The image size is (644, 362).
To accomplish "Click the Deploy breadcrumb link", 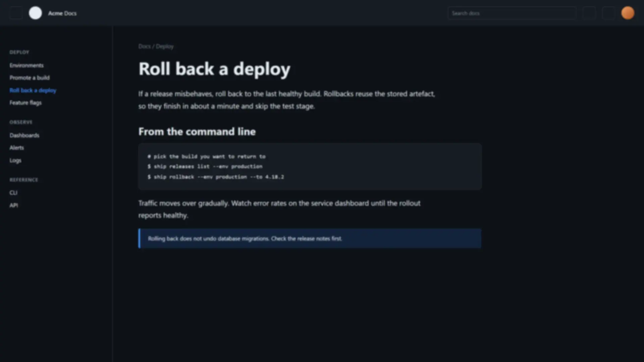I will click(x=165, y=46).
